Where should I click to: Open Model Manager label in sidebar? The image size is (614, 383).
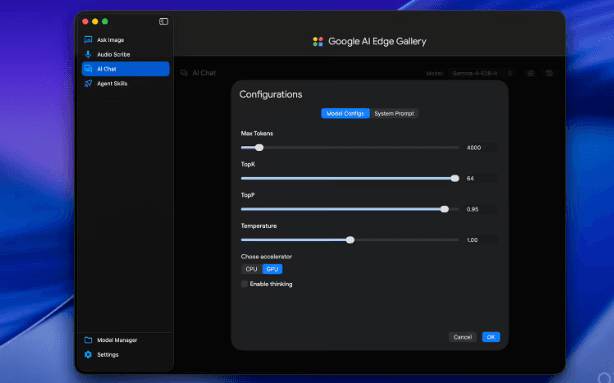point(117,340)
